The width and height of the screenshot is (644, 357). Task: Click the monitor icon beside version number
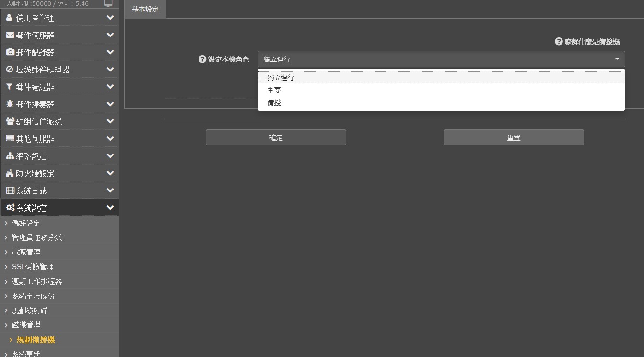click(x=108, y=4)
